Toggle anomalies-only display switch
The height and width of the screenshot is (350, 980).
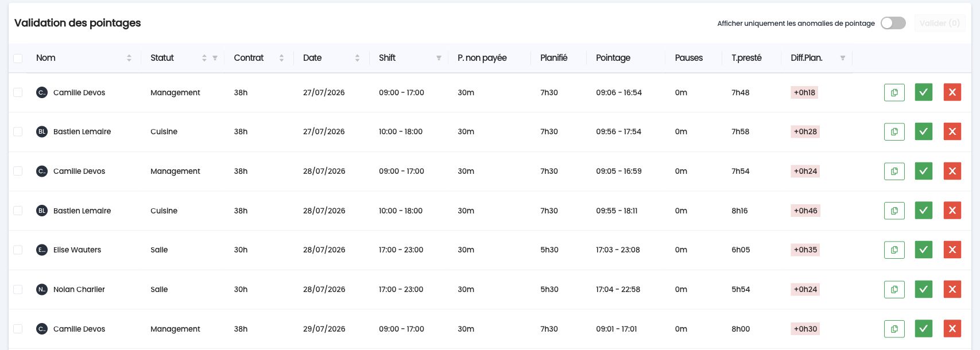(x=893, y=23)
